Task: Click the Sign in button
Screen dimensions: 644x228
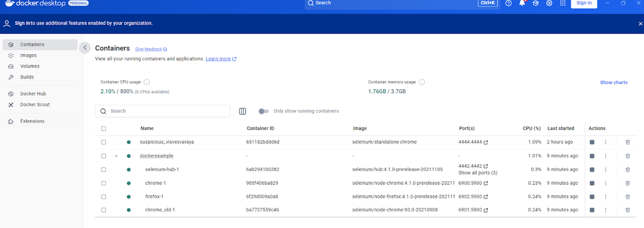Action: click(584, 3)
